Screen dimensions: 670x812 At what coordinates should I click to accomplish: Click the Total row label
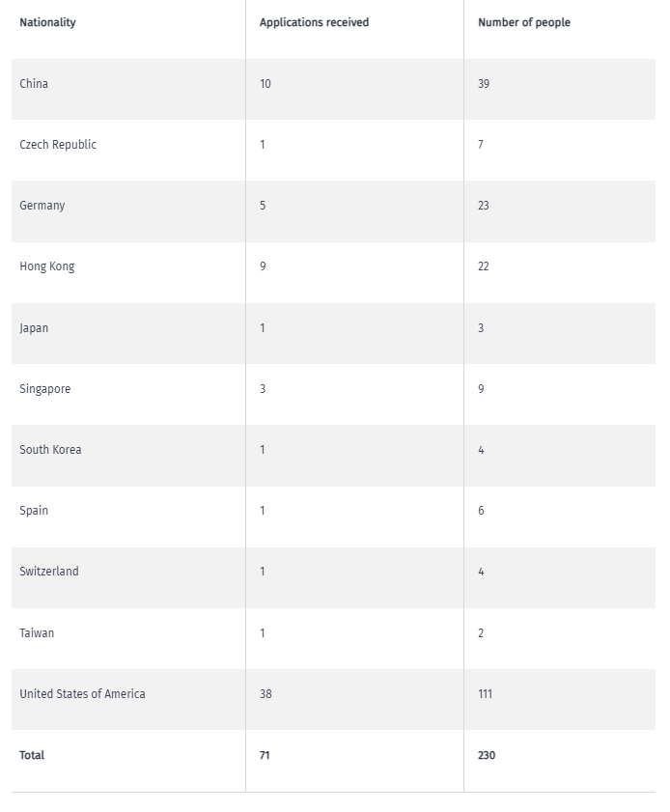pos(32,755)
